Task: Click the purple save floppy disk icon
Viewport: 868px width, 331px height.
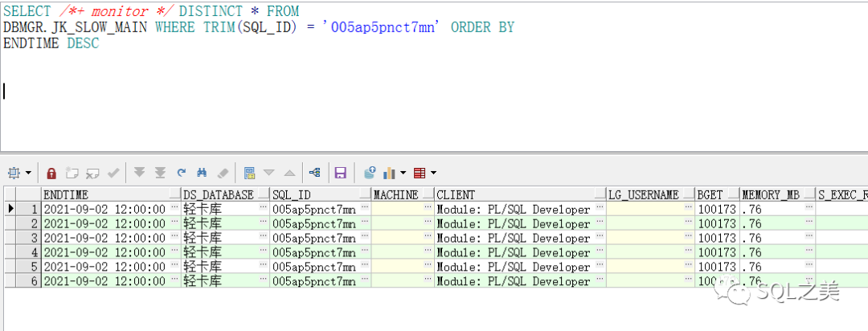Action: click(341, 174)
